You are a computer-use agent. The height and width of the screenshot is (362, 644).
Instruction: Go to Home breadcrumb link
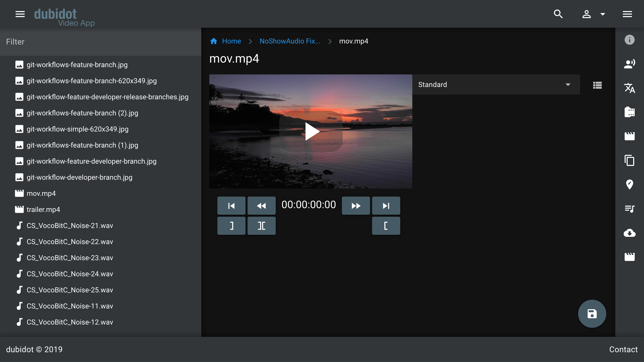click(x=231, y=41)
